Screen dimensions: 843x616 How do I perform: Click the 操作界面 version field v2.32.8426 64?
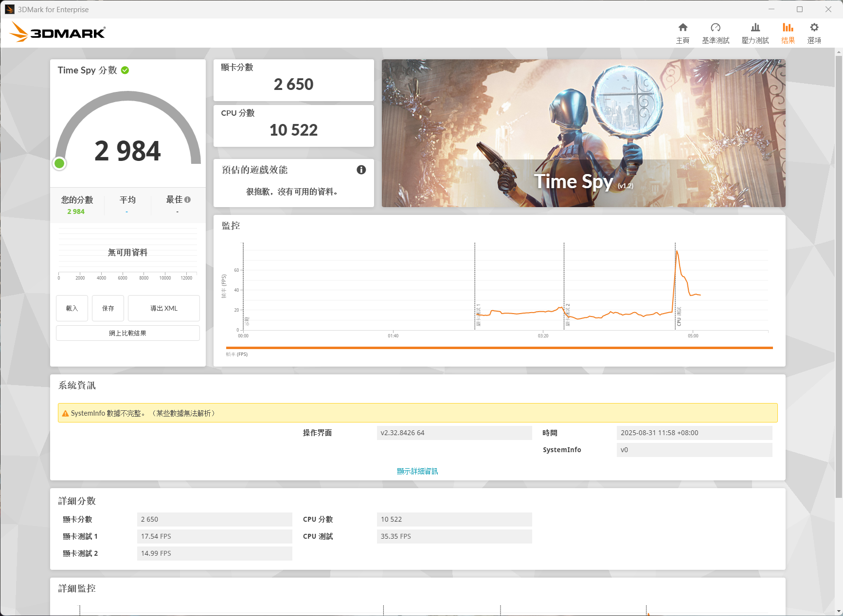(x=454, y=433)
